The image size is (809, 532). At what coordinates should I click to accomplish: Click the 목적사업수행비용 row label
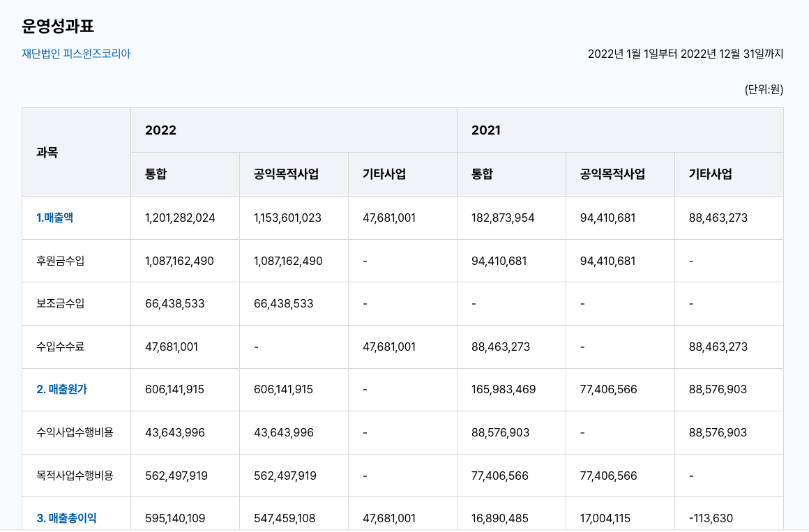(x=75, y=476)
